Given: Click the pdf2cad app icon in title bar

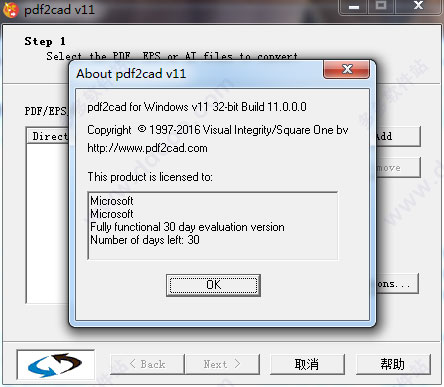Looking at the screenshot, I should (10, 10).
